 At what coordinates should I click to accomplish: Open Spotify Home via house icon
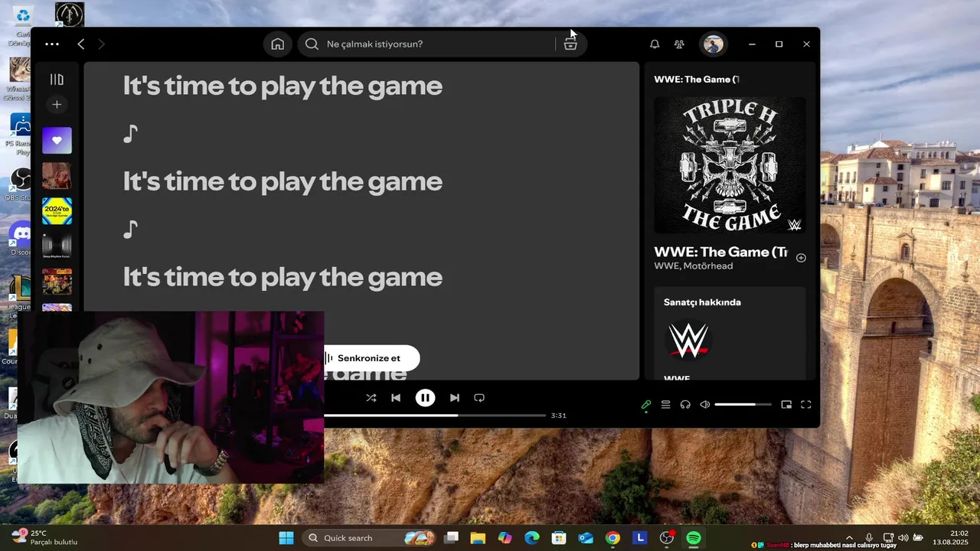[278, 44]
